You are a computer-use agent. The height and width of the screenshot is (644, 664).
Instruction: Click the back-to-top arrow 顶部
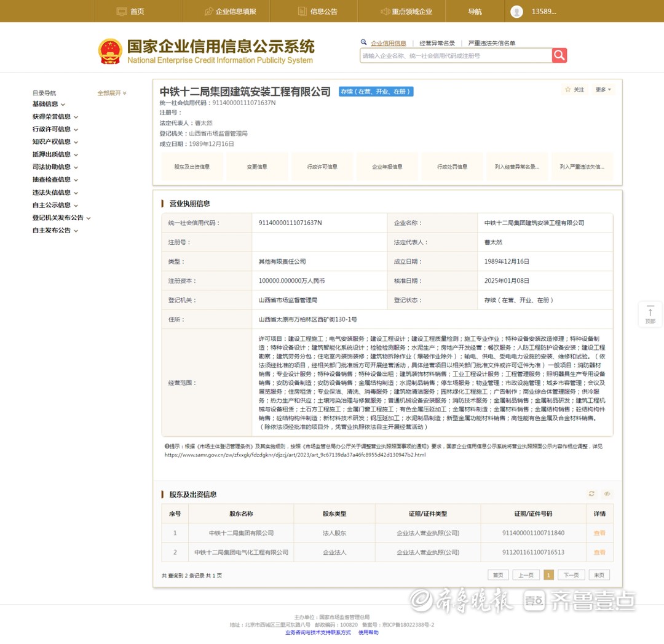(x=650, y=314)
